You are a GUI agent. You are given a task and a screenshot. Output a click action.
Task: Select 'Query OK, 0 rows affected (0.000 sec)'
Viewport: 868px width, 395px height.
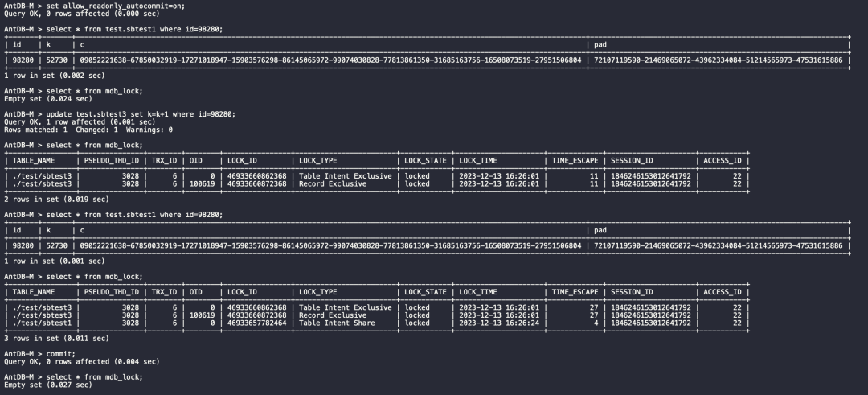pos(81,14)
